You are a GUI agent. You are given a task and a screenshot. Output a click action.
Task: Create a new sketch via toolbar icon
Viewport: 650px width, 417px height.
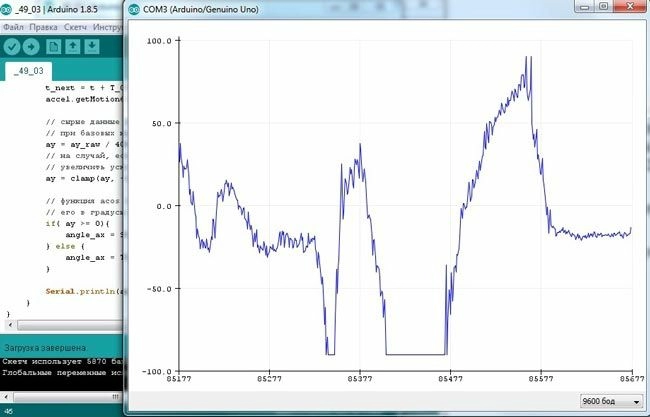pyautogui.click(x=53, y=47)
